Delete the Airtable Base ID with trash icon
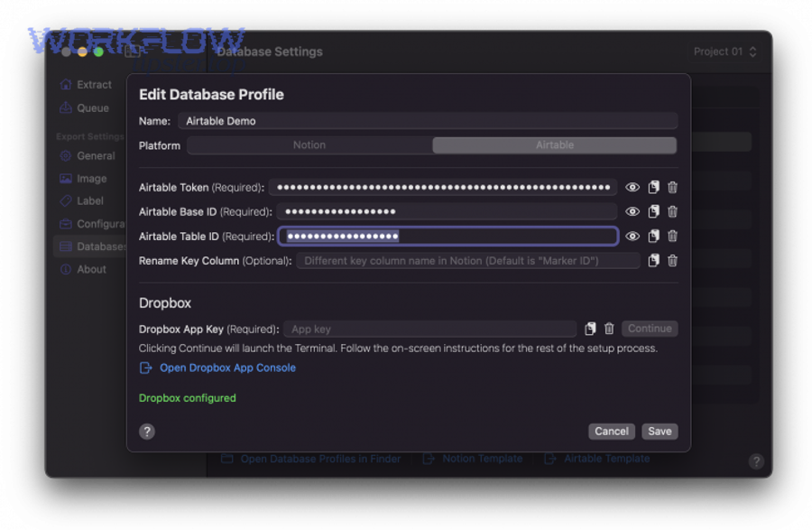Screen dimensions: 812x530 [x=671, y=211]
